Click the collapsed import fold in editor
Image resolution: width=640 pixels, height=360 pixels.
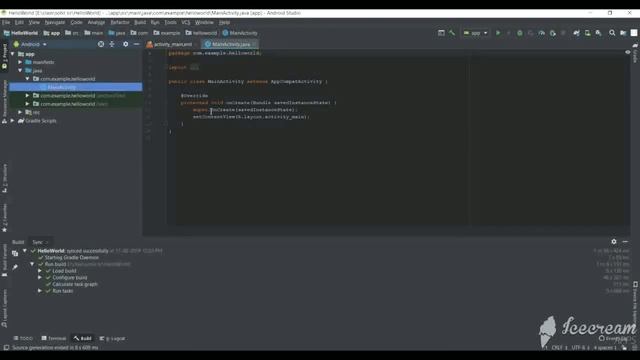click(x=194, y=67)
